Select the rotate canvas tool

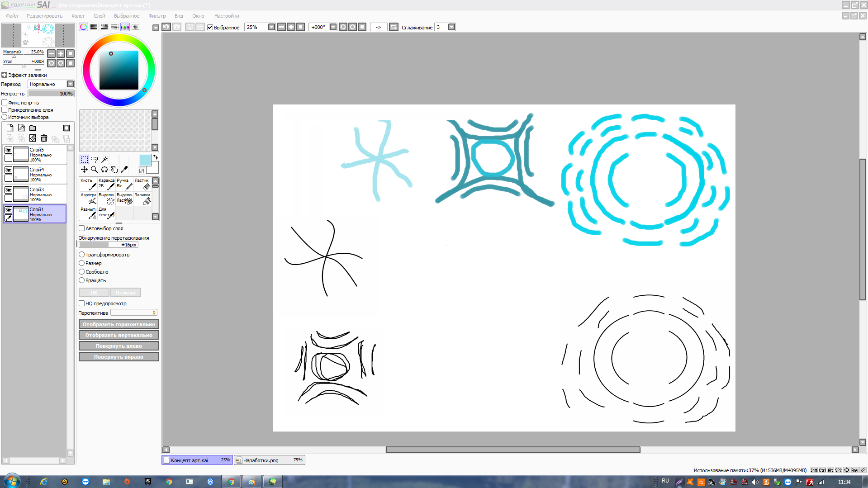pyautogui.click(x=104, y=169)
